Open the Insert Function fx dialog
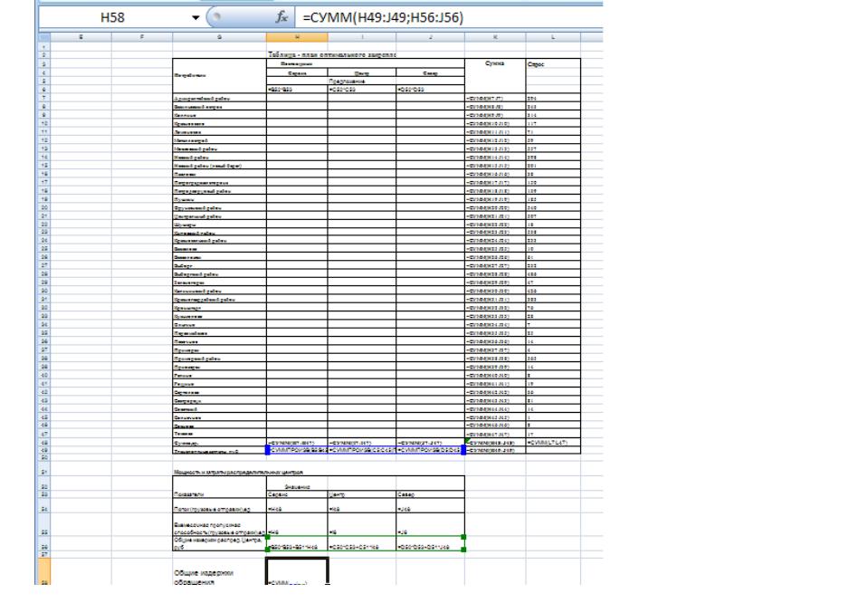This screenshot has width=868, height=603. coord(281,17)
